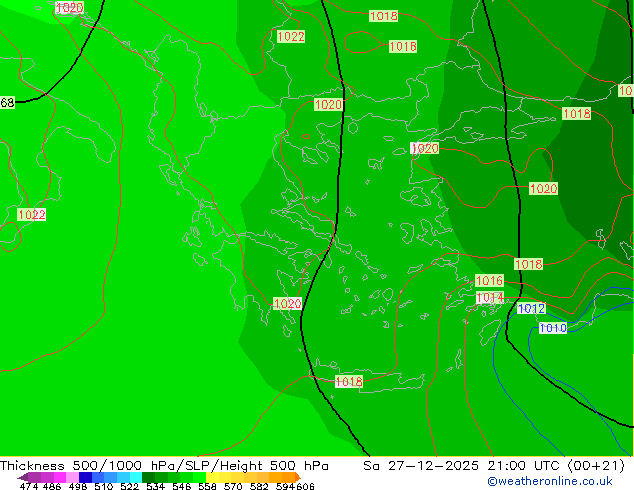Click the legend value 474

pos(29,486)
